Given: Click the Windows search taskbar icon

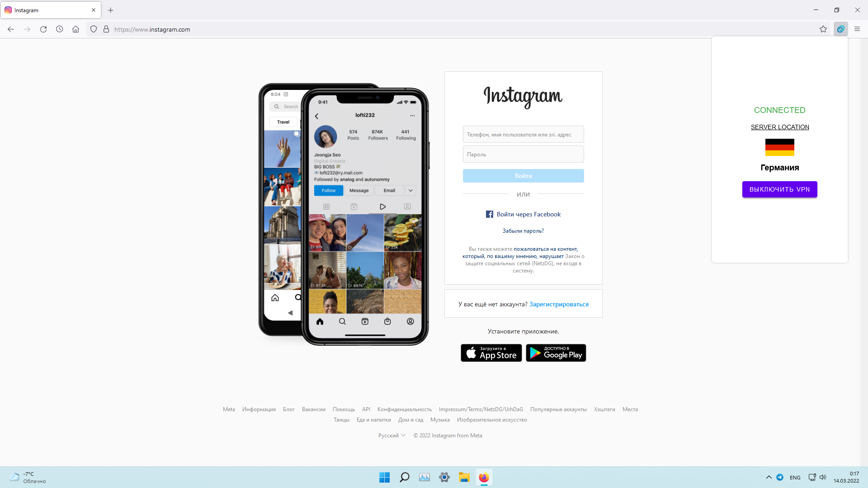Looking at the screenshot, I should point(404,477).
